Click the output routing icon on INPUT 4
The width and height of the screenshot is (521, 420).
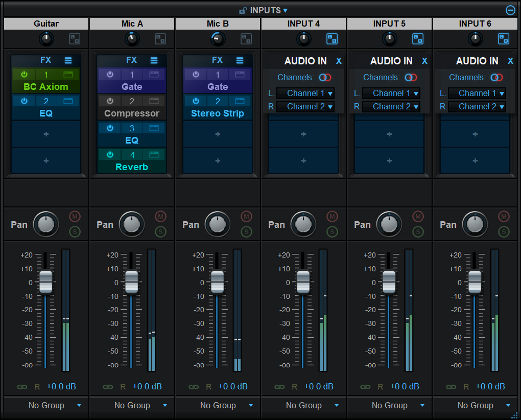click(x=332, y=38)
